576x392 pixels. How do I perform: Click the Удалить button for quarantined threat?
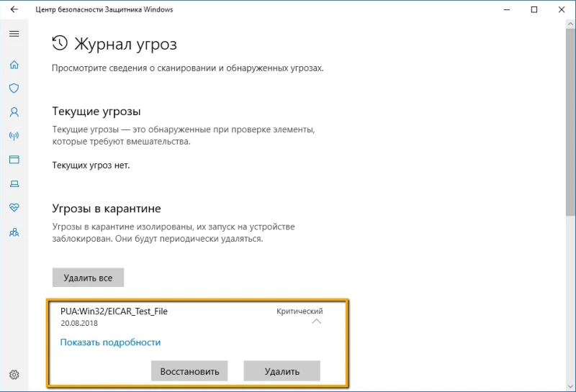click(282, 371)
